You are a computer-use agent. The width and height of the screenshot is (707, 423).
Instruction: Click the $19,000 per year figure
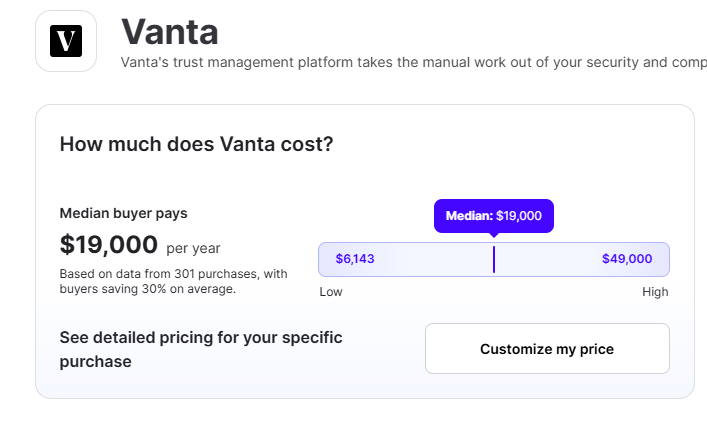point(109,245)
